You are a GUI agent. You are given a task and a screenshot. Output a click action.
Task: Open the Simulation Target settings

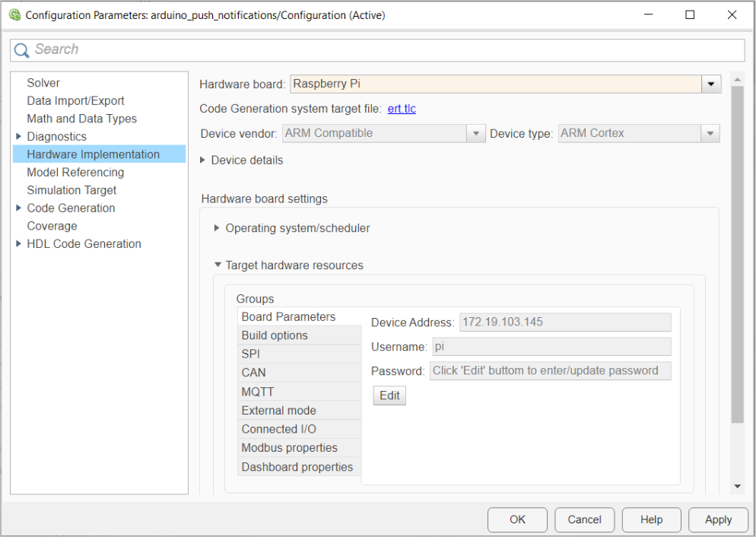click(71, 189)
